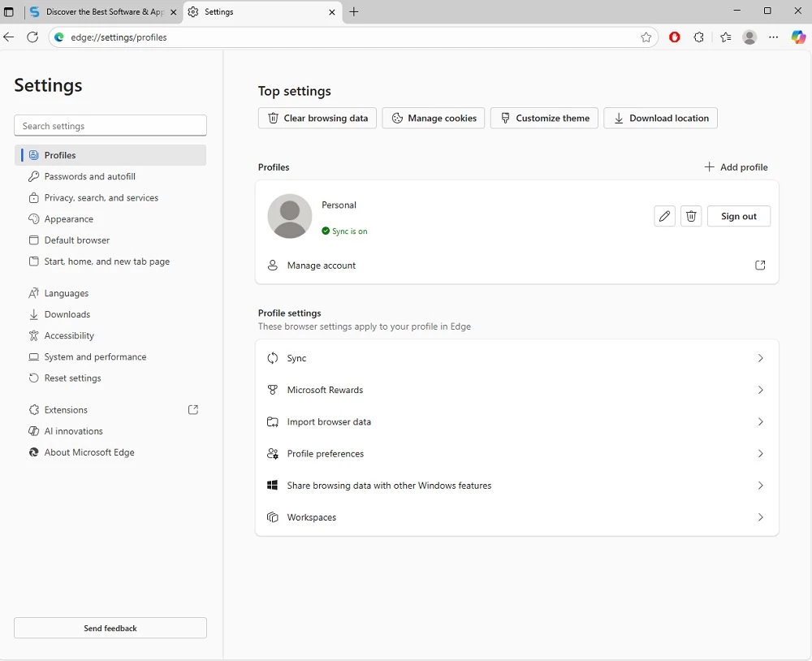
Task: Open the Copilot icon in the toolbar
Action: coord(798,37)
